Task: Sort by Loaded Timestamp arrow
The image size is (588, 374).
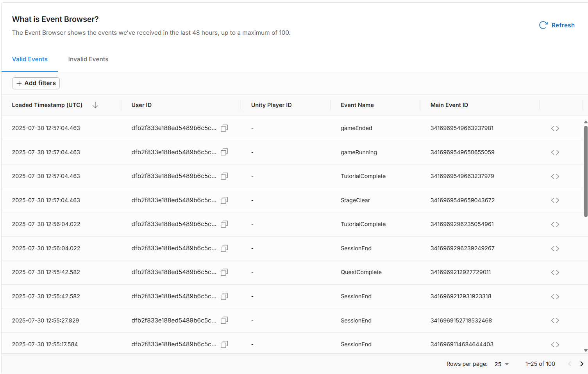Action: click(x=95, y=105)
